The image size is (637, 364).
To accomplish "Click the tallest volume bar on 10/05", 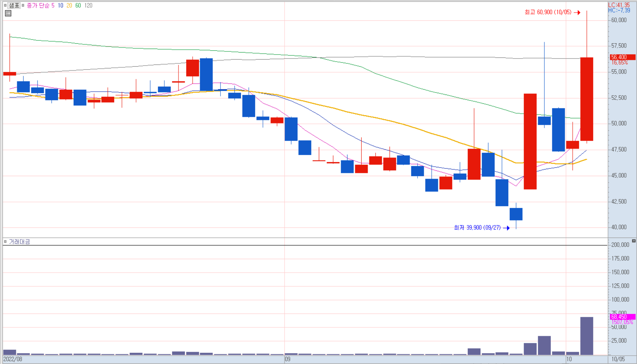I will (x=587, y=335).
